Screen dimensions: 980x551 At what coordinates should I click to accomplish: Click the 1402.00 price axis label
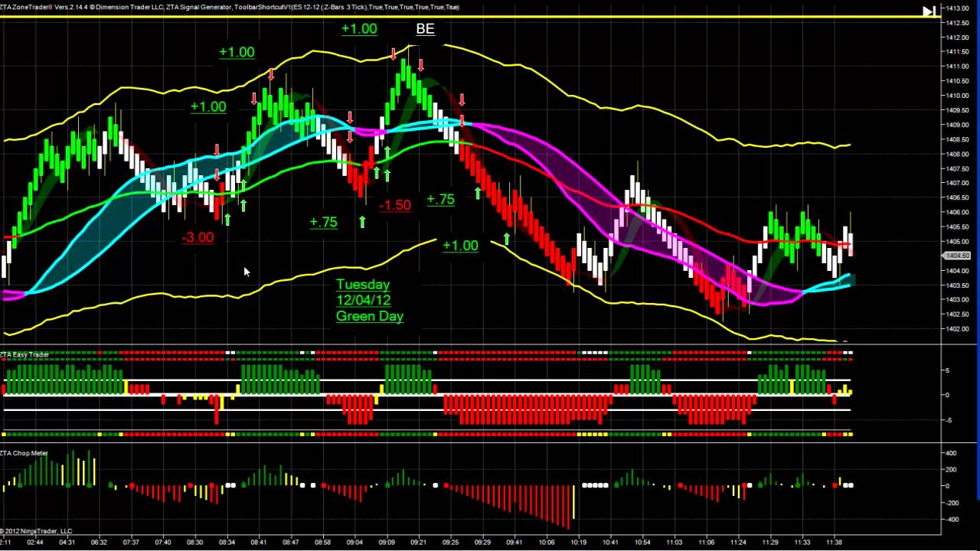pyautogui.click(x=958, y=329)
